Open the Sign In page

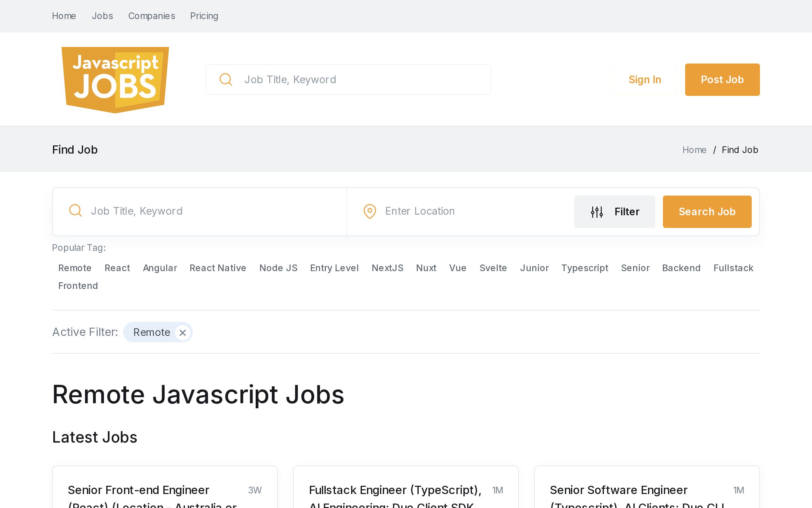coord(645,80)
